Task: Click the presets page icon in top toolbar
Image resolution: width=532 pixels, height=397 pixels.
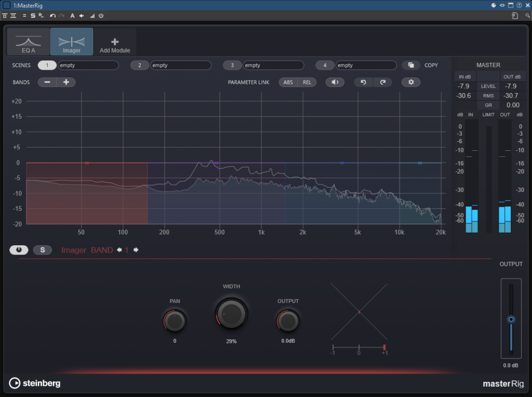Action: 514,16
